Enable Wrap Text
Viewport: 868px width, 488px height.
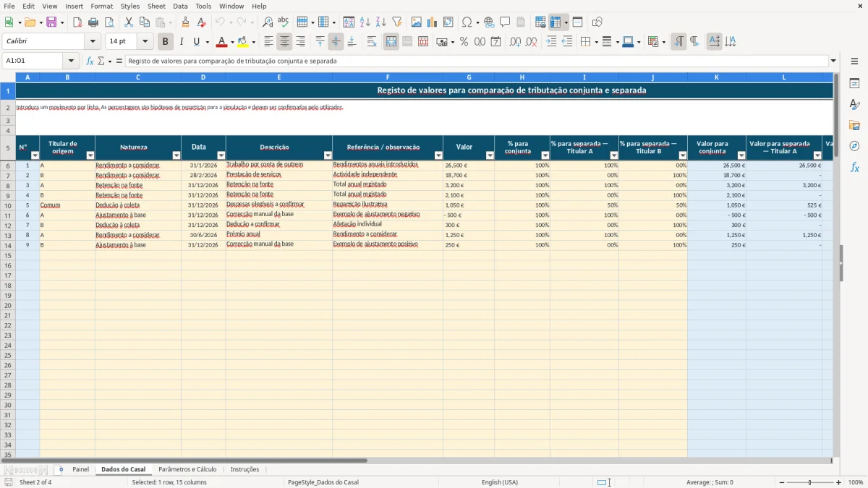[372, 42]
